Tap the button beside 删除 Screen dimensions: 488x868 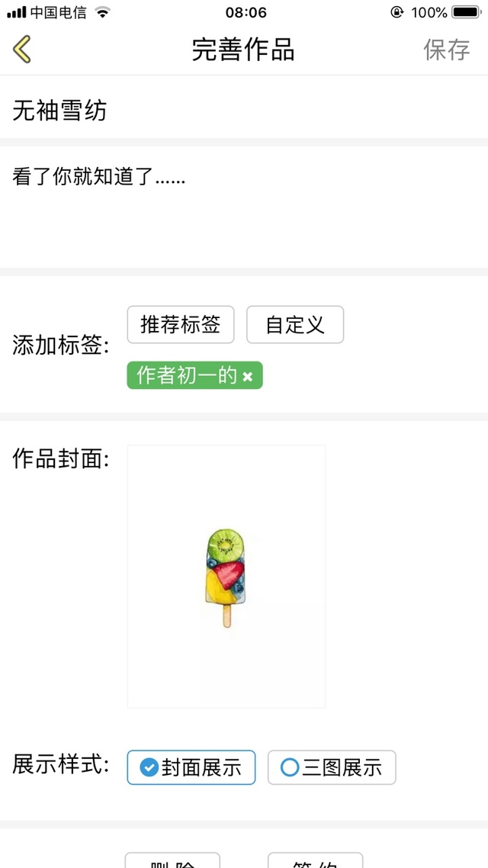pyautogui.click(x=316, y=860)
